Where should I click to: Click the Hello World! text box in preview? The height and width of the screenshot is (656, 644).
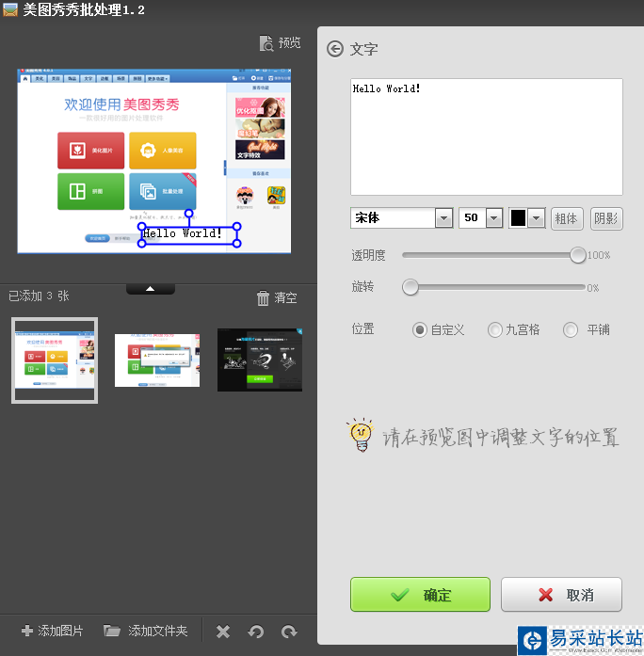pos(189,234)
